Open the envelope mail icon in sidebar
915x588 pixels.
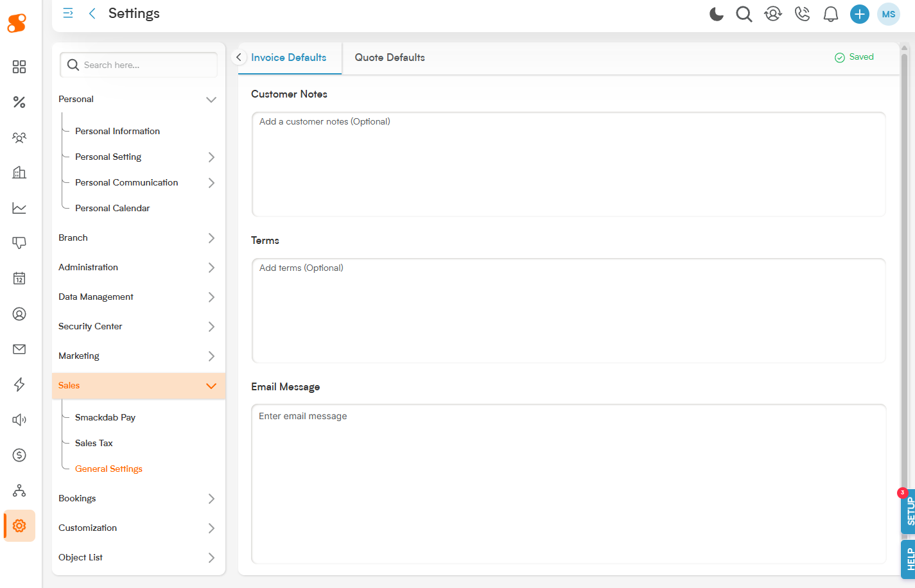click(19, 349)
